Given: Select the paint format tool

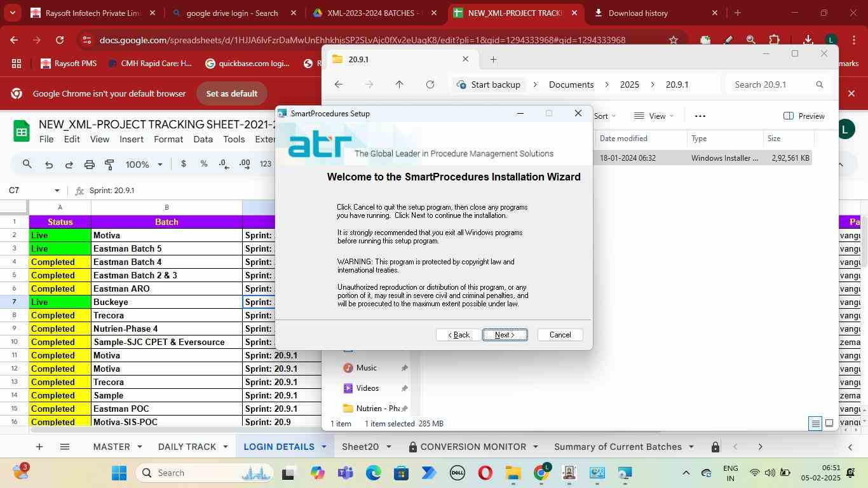Looking at the screenshot, I should [x=109, y=165].
